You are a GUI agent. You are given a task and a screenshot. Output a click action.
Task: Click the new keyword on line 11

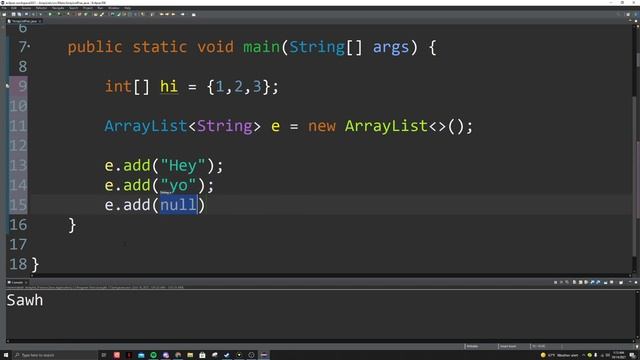tap(322, 126)
